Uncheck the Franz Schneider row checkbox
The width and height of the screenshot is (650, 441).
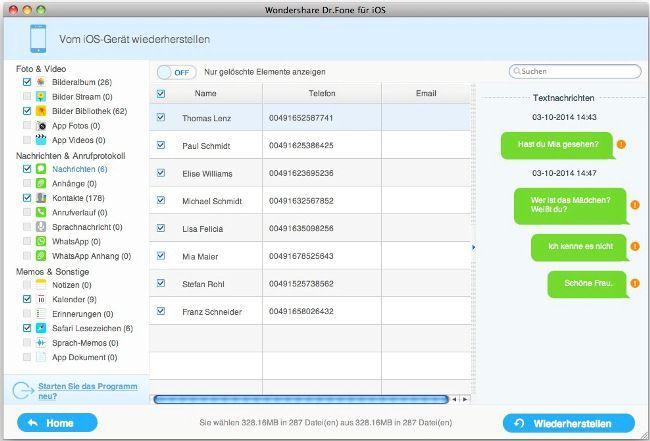tap(161, 311)
